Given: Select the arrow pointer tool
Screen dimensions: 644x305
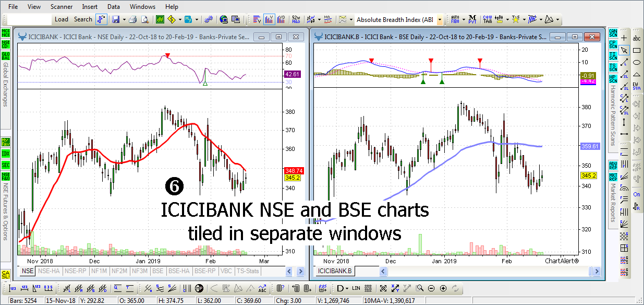Looking at the screenshot, I should 625,50.
